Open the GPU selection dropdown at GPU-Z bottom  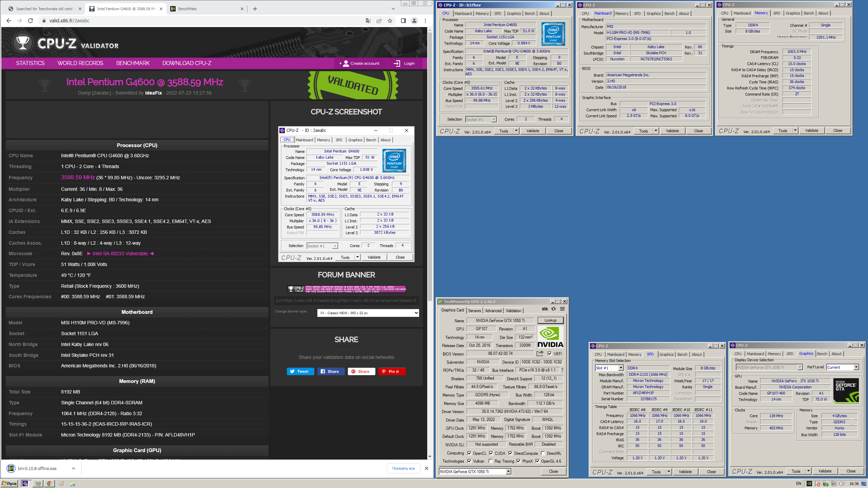[475, 471]
